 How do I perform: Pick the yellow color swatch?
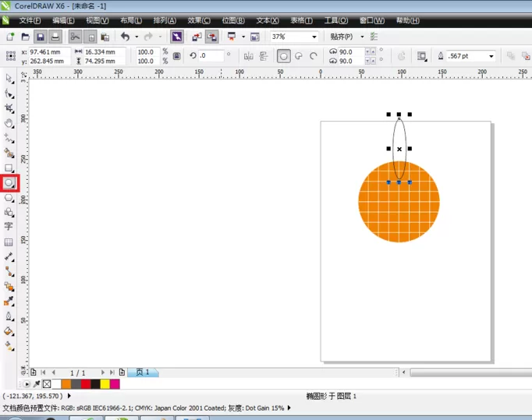pos(105,383)
